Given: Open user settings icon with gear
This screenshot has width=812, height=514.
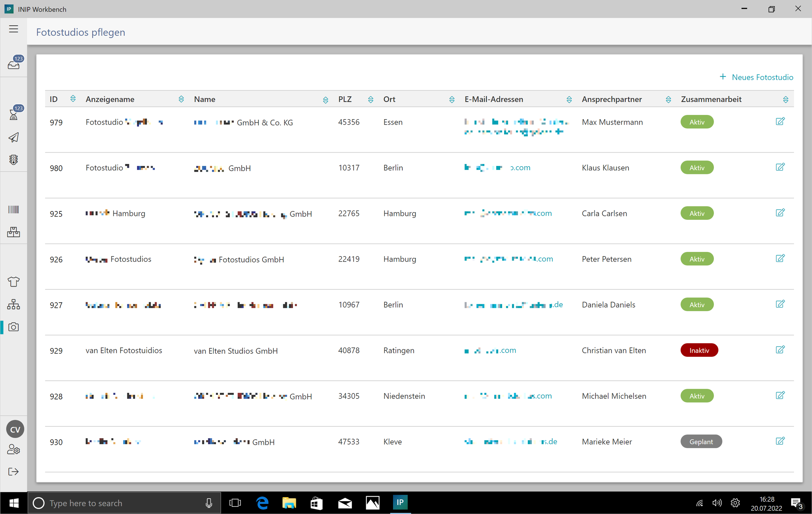Looking at the screenshot, I should 14,450.
